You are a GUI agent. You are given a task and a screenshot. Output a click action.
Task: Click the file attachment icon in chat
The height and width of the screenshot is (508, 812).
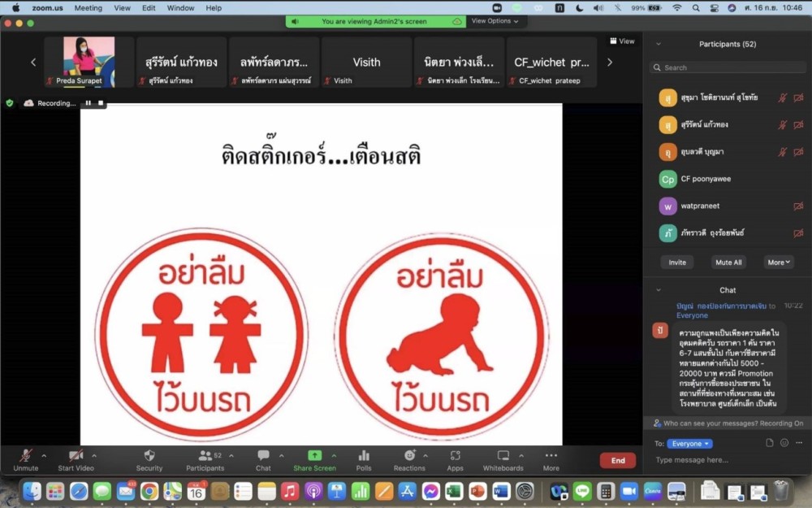[x=770, y=443]
